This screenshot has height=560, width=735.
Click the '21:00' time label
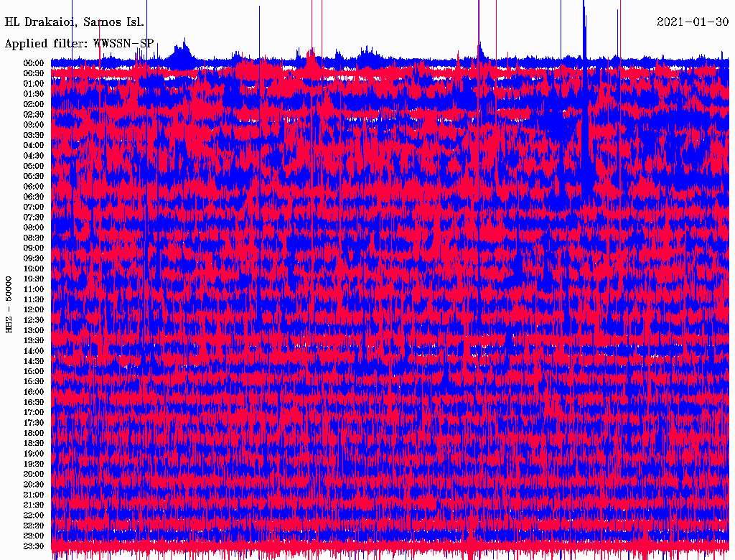click(34, 495)
